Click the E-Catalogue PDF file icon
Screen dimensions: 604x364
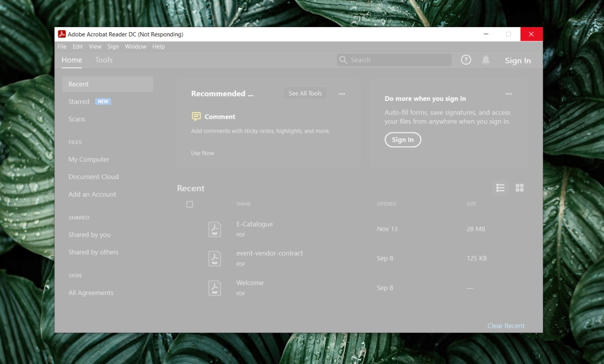pyautogui.click(x=215, y=229)
